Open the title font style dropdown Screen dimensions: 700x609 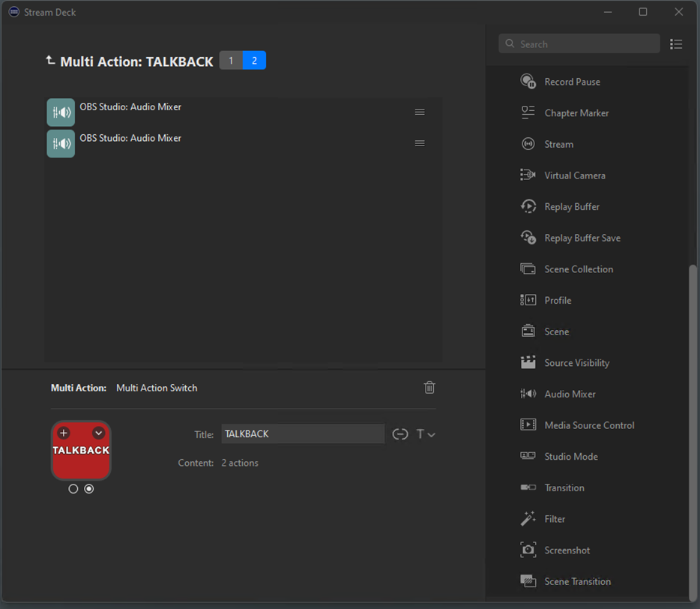pos(425,434)
